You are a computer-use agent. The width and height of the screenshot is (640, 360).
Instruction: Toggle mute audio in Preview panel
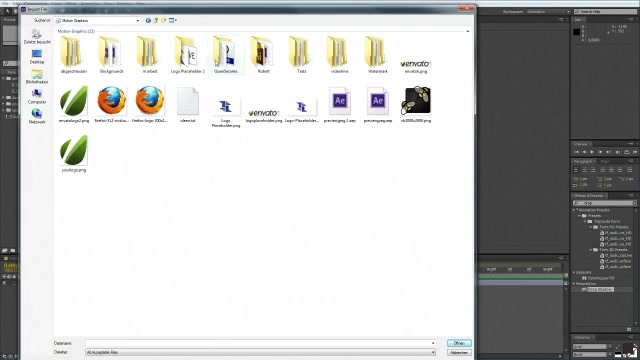click(618, 152)
